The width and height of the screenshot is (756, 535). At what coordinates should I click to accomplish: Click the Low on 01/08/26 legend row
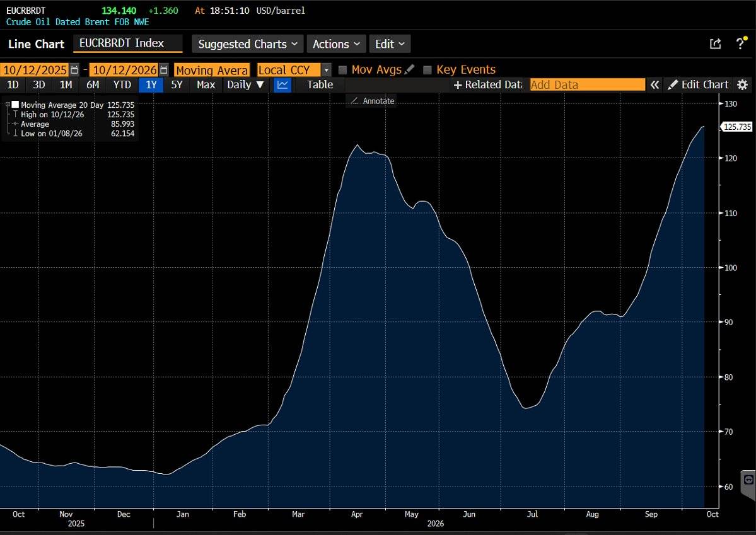tap(73, 134)
